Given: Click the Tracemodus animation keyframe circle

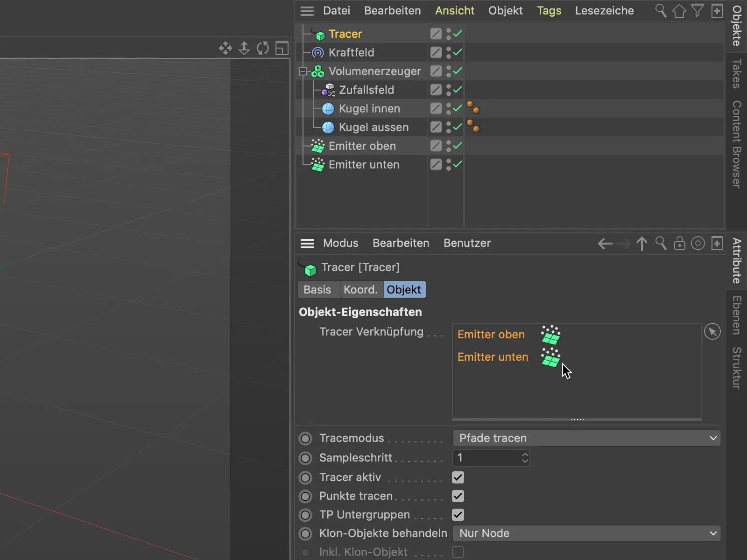Looking at the screenshot, I should click(x=305, y=439).
